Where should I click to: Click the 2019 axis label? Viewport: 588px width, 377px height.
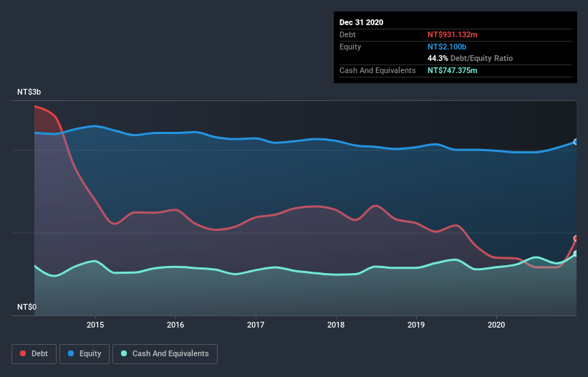(416, 325)
